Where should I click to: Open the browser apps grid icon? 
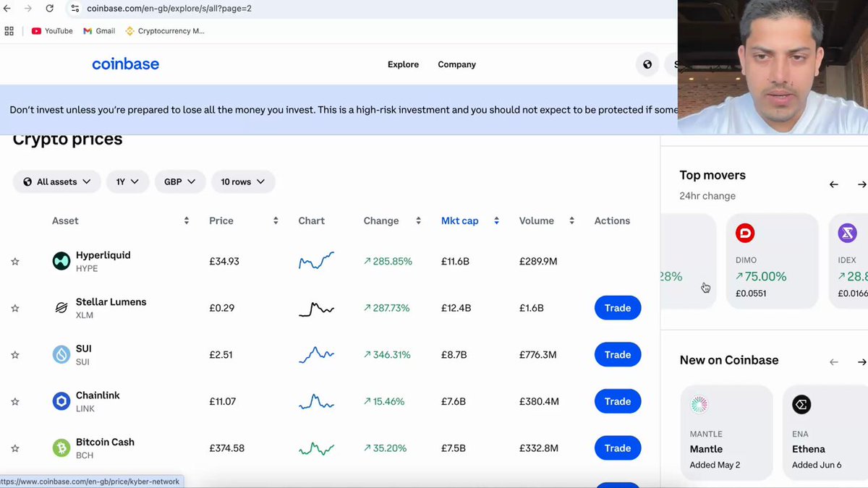(9, 31)
